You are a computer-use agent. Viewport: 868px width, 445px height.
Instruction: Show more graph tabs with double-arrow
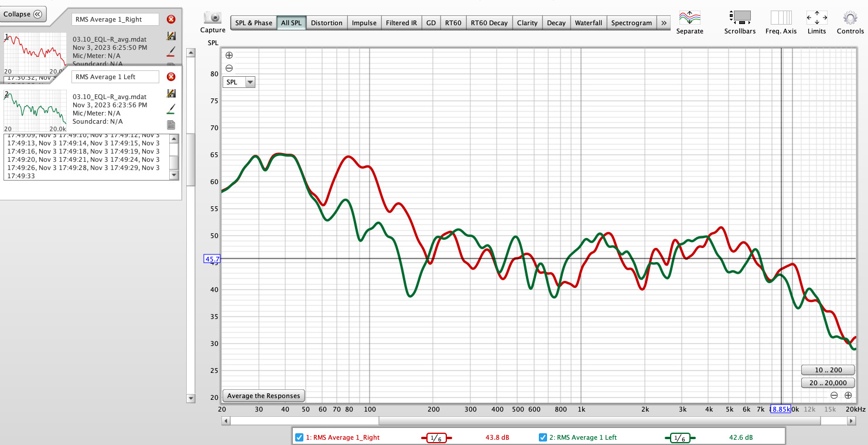(x=664, y=23)
